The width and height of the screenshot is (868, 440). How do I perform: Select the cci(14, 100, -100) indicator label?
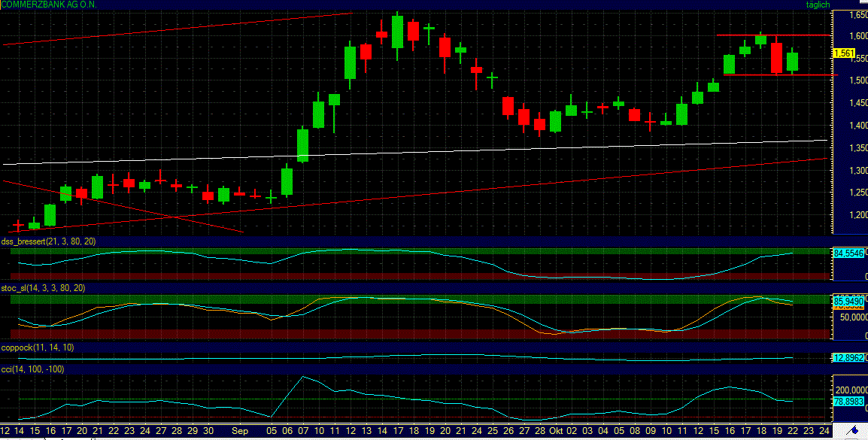(32, 369)
